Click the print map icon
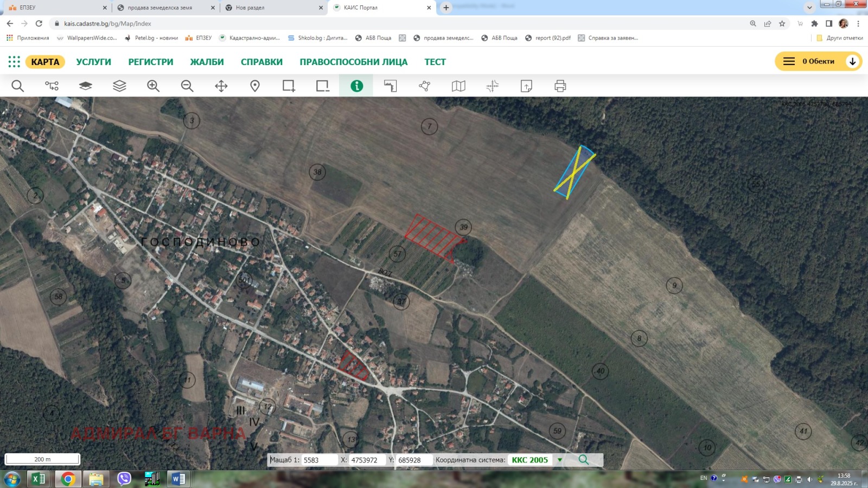This screenshot has width=868, height=488. [x=560, y=85]
